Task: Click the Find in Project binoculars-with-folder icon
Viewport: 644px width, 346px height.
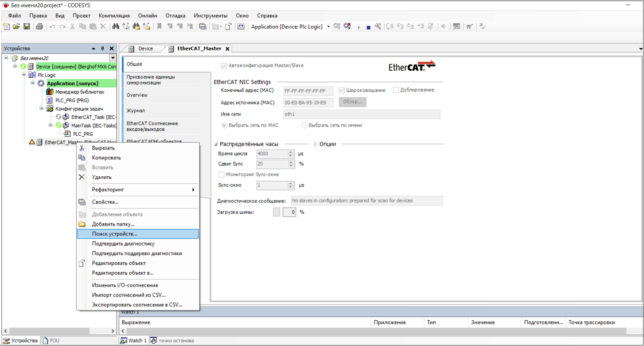Action: [136, 27]
